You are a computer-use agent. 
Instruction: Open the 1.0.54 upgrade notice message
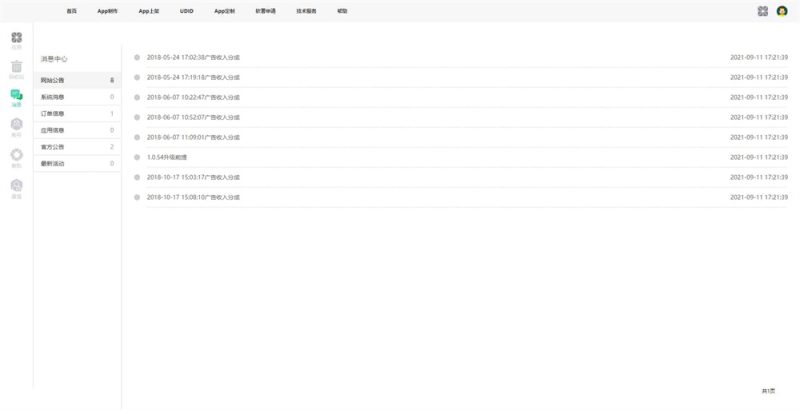pos(167,157)
